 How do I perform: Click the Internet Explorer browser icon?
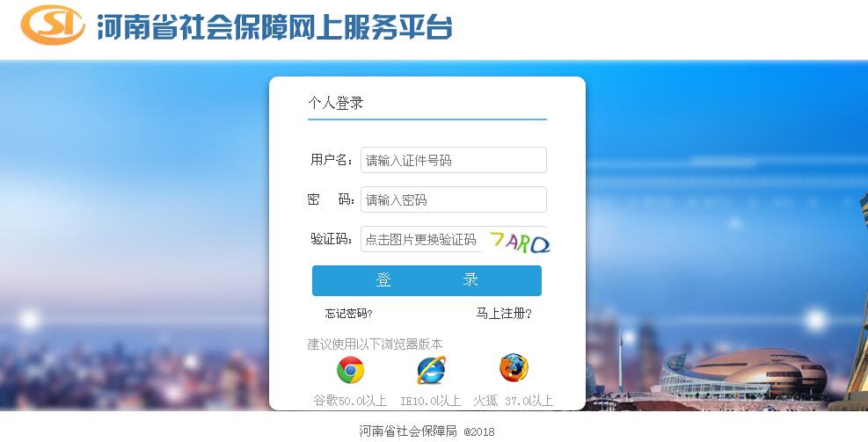point(431,370)
